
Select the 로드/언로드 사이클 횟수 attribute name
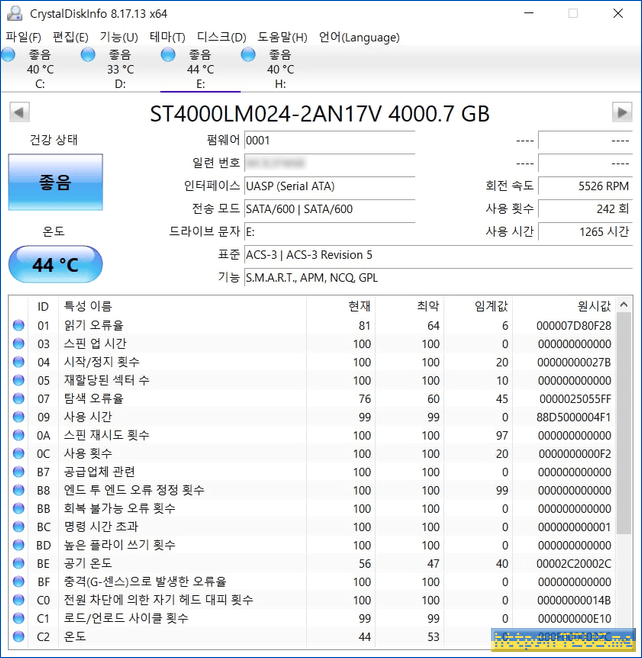[126, 618]
